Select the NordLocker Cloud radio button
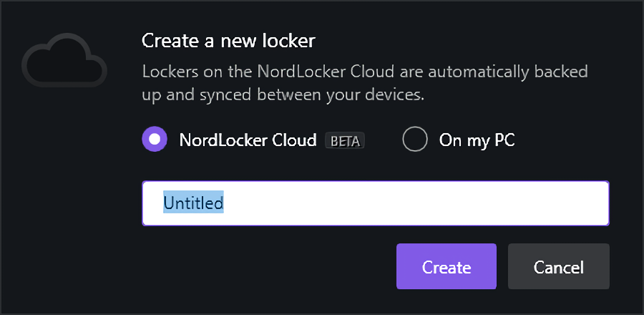 155,140
